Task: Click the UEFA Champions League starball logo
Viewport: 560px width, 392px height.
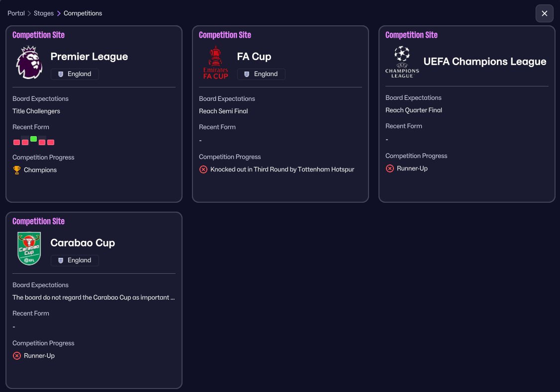Action: [x=402, y=62]
